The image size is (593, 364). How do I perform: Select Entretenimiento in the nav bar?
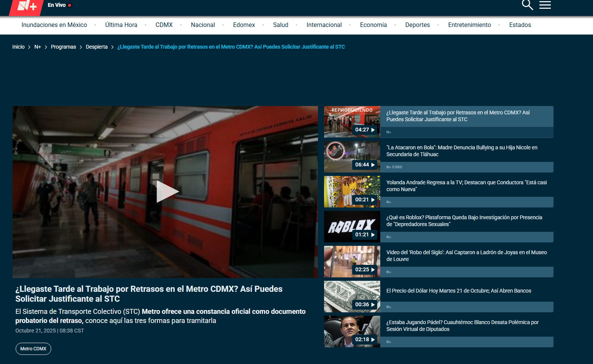tap(470, 25)
